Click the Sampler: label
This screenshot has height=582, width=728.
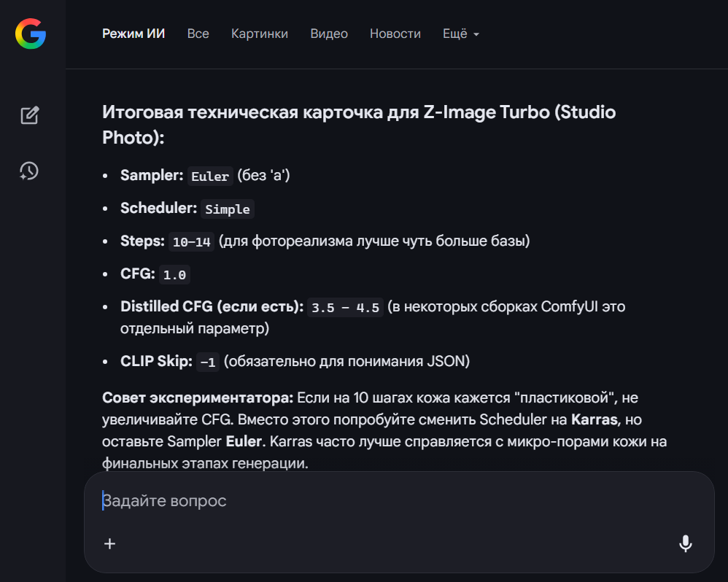click(152, 176)
